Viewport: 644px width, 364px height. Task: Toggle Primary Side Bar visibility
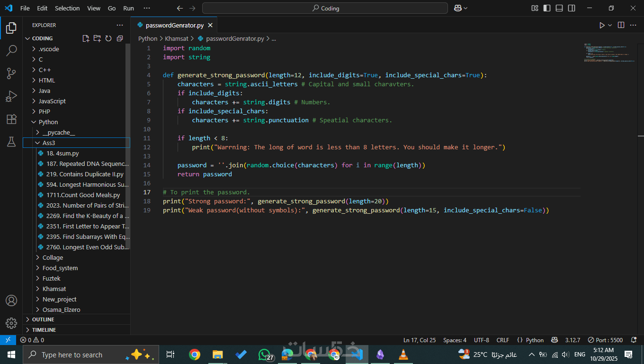pos(547,8)
